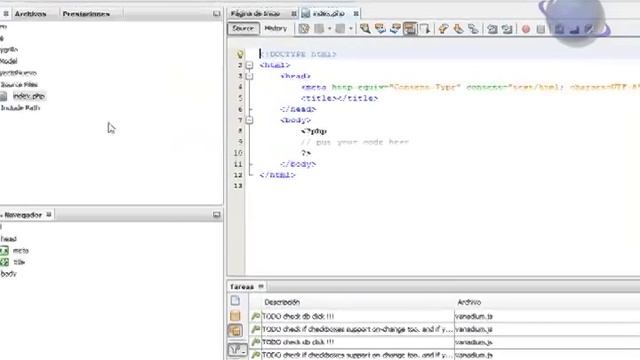The height and width of the screenshot is (360, 640).
Task: Click Find Previous Occurrence icon
Action: [x=380, y=29]
